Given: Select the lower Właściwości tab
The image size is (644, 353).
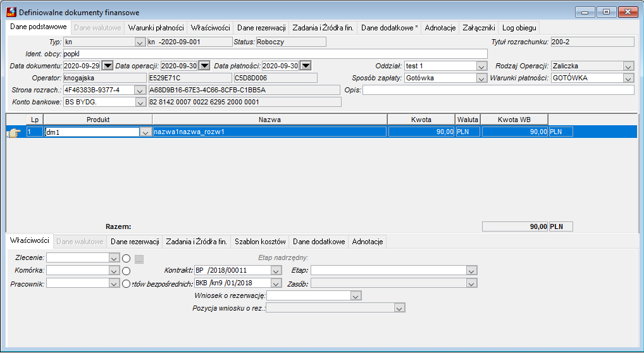Looking at the screenshot, I should [30, 240].
